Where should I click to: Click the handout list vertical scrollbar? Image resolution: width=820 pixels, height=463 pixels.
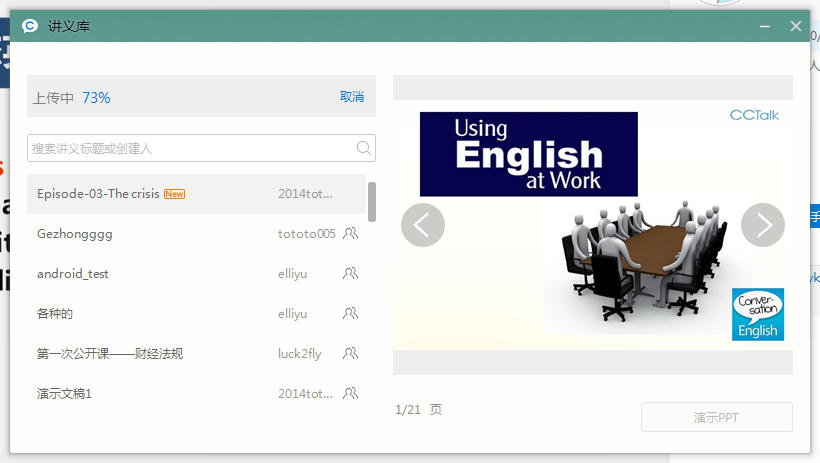point(372,202)
